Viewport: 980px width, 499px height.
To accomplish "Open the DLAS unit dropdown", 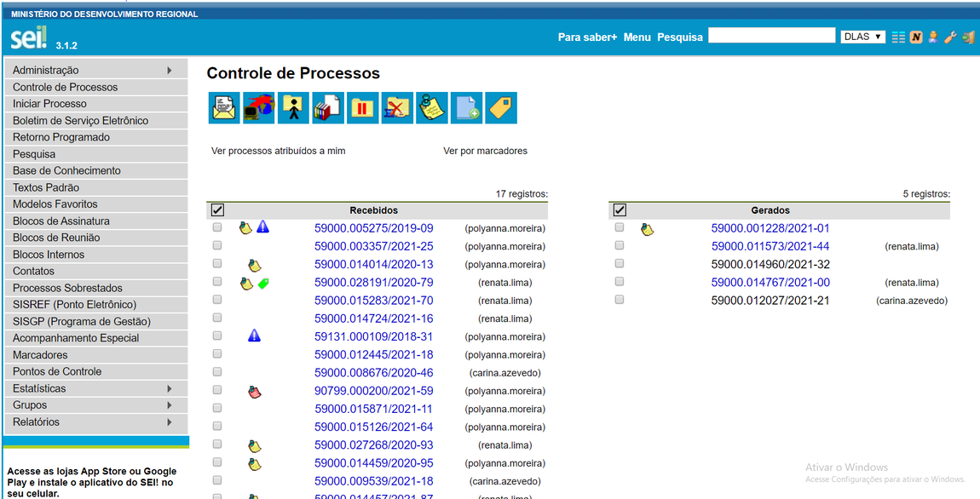I will [x=862, y=37].
